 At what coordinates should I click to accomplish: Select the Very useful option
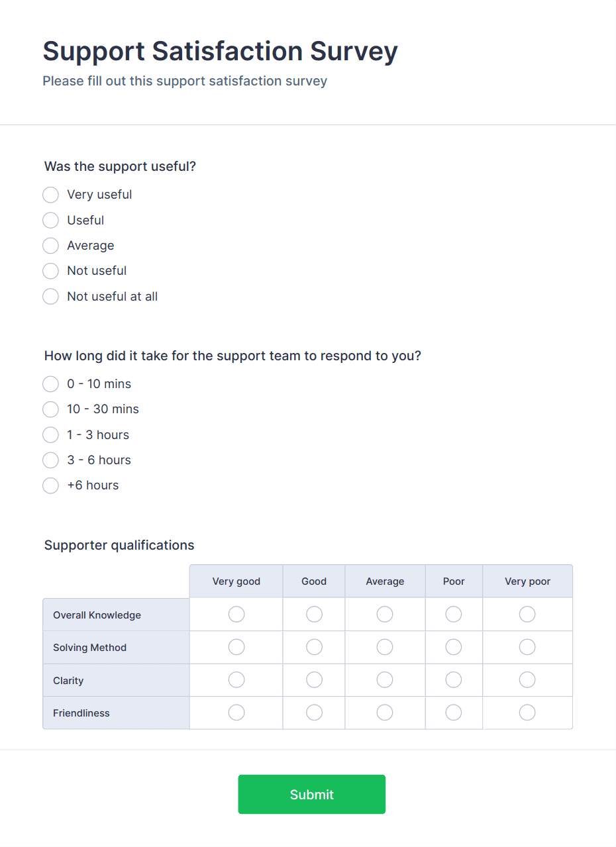tap(50, 195)
